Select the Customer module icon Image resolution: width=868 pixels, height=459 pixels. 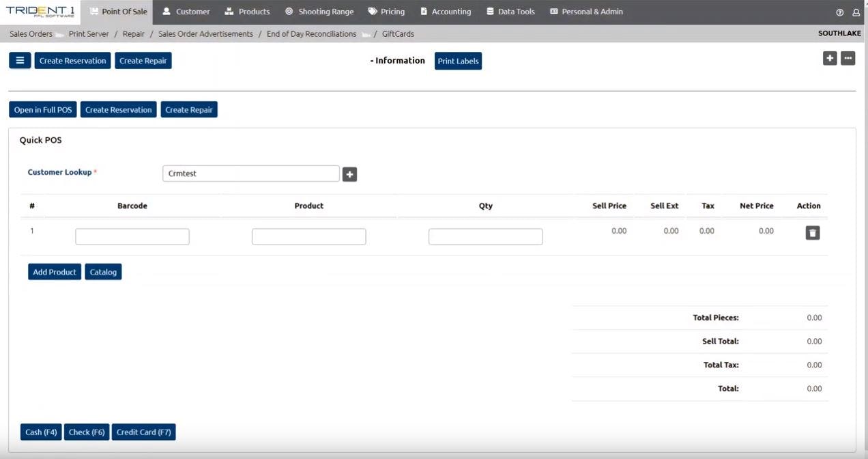[165, 12]
